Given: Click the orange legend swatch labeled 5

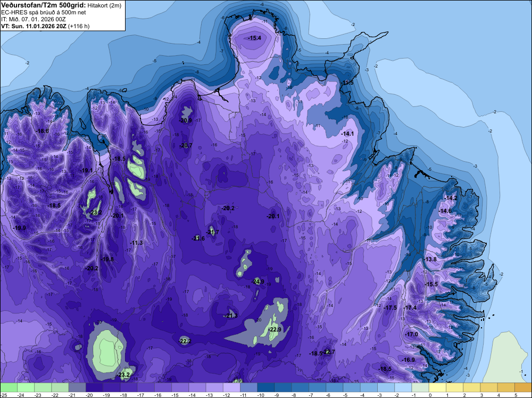Looking at the screenshot, I should pyautogui.click(x=523, y=387).
